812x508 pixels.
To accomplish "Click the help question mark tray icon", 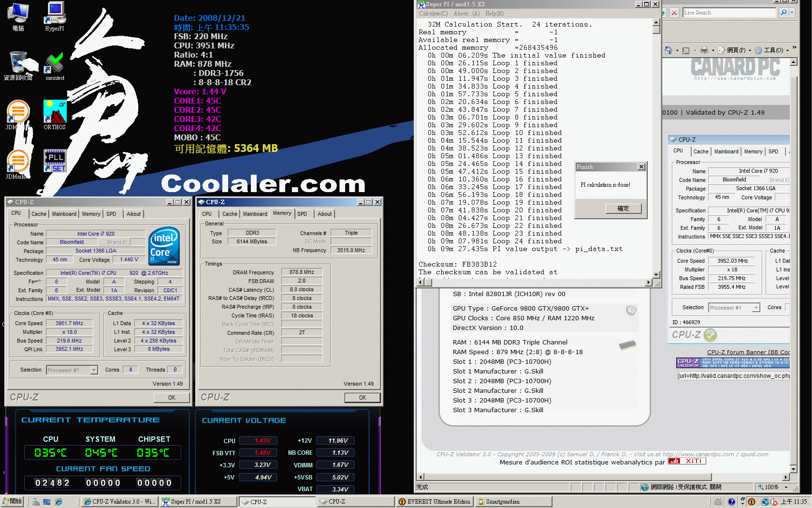I will pos(731,502).
